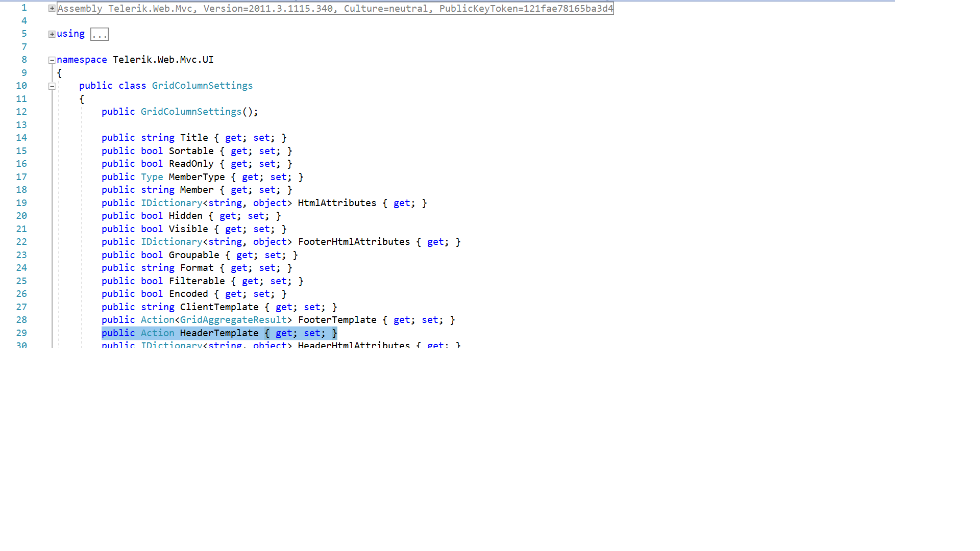Image resolution: width=980 pixels, height=551 pixels.
Task: Click the GridColumnSettings class name
Action: tap(202, 86)
